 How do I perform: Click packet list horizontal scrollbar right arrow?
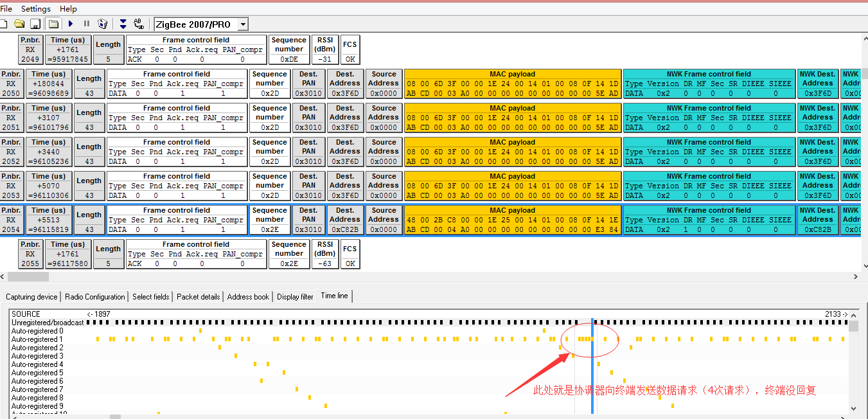click(x=855, y=277)
